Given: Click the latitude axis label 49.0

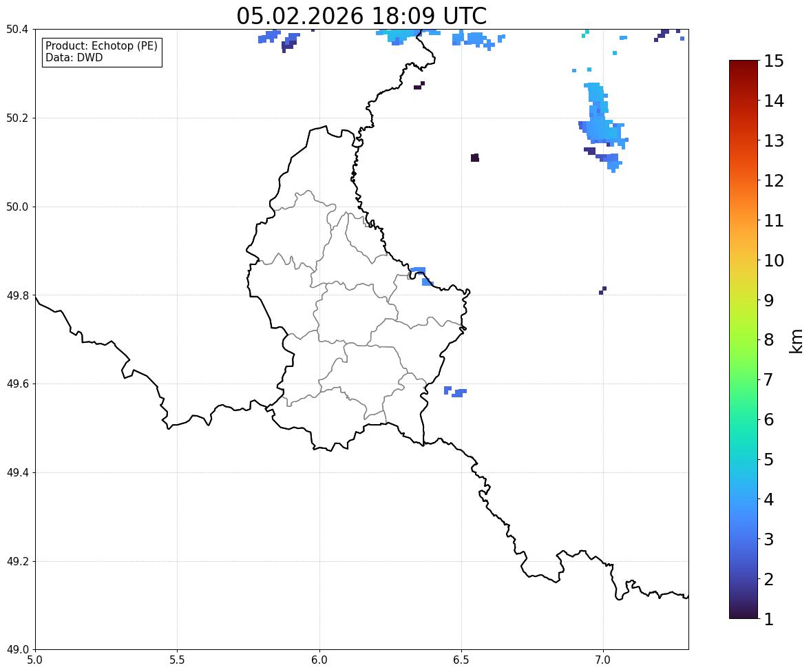Looking at the screenshot, I should coord(17,650).
